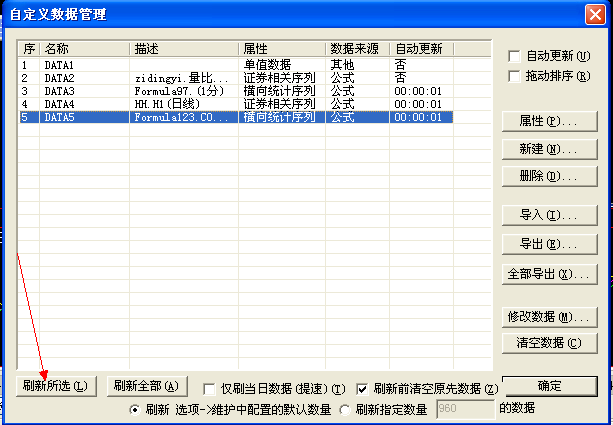Select the DATA3 row name
The height and width of the screenshot is (425, 613).
click(x=59, y=91)
